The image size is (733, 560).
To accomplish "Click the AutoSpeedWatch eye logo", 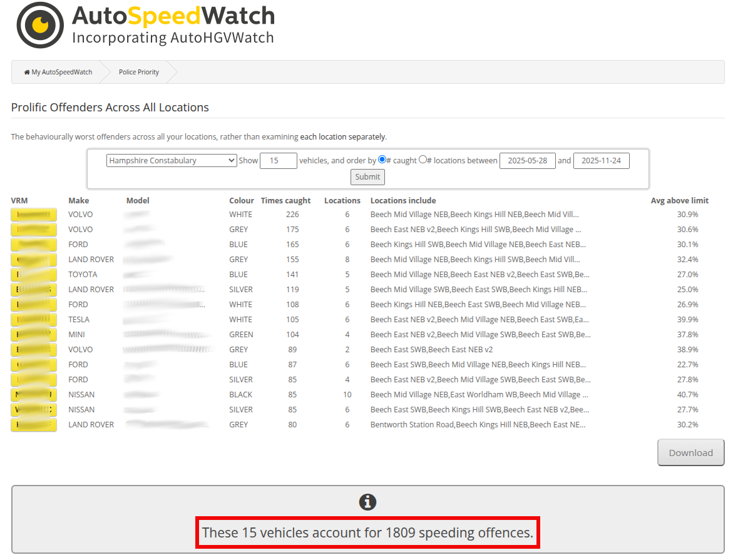I will pyautogui.click(x=40, y=25).
